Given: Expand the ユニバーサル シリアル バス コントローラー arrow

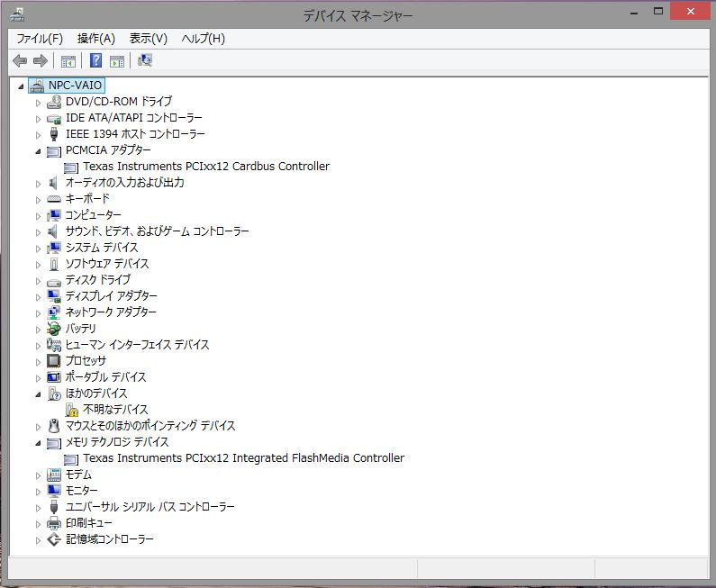Looking at the screenshot, I should [39, 508].
